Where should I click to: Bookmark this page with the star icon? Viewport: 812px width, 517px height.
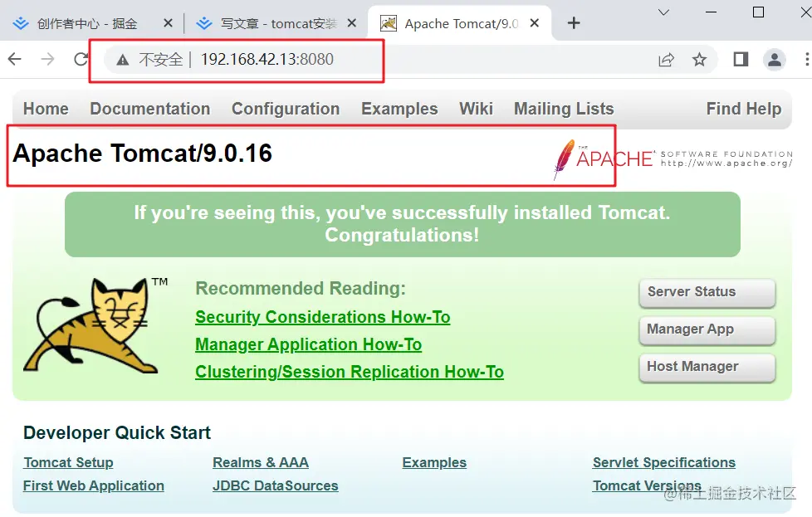[x=699, y=60]
